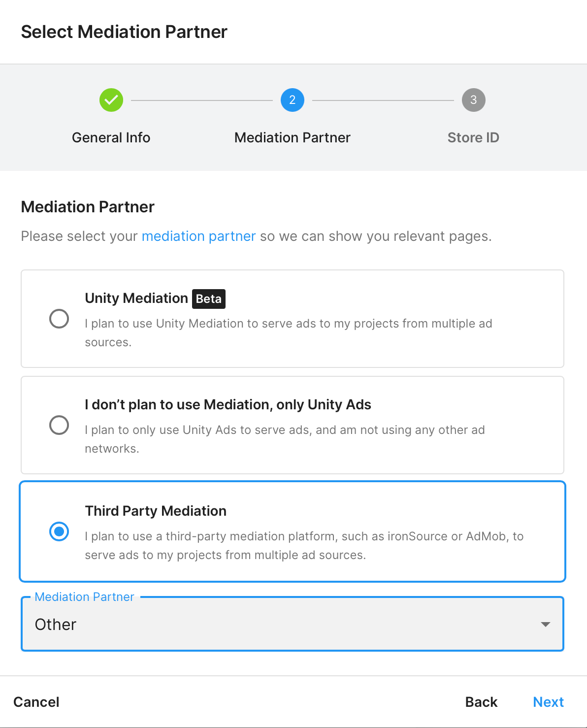The image size is (587, 728).
Task: Click the Select Mediation Partner dialog title
Action: coord(124,32)
